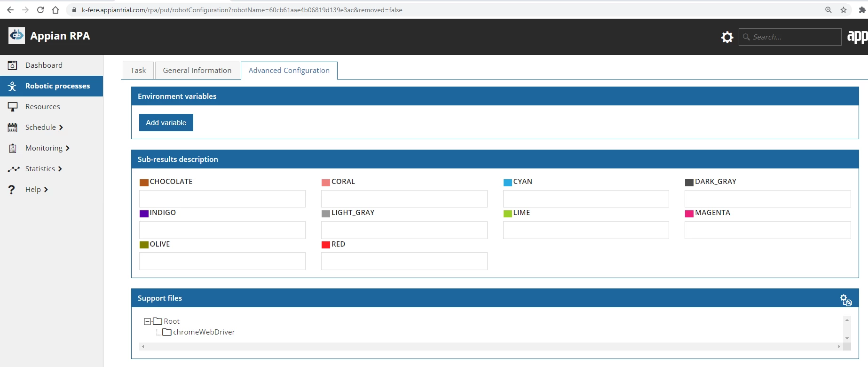Click the OLIVE color swatch

coord(144,245)
